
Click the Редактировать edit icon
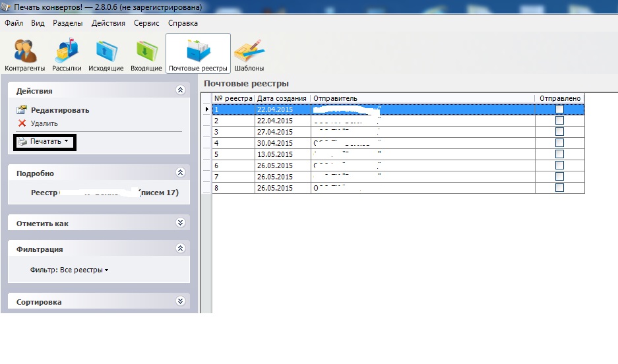pos(22,110)
